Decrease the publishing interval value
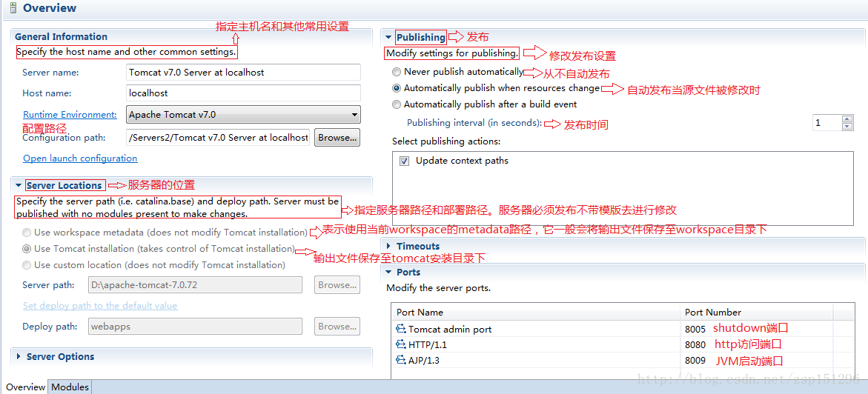The image size is (868, 394). tap(847, 126)
